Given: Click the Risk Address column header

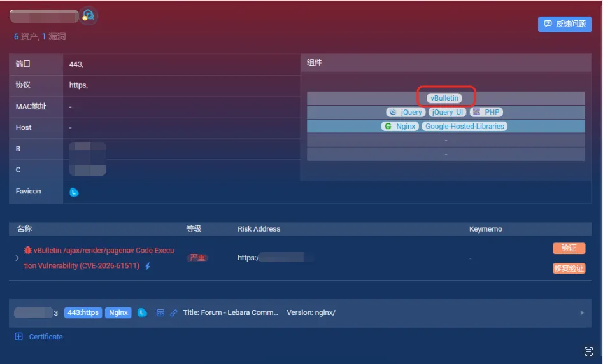Looking at the screenshot, I should 259,229.
